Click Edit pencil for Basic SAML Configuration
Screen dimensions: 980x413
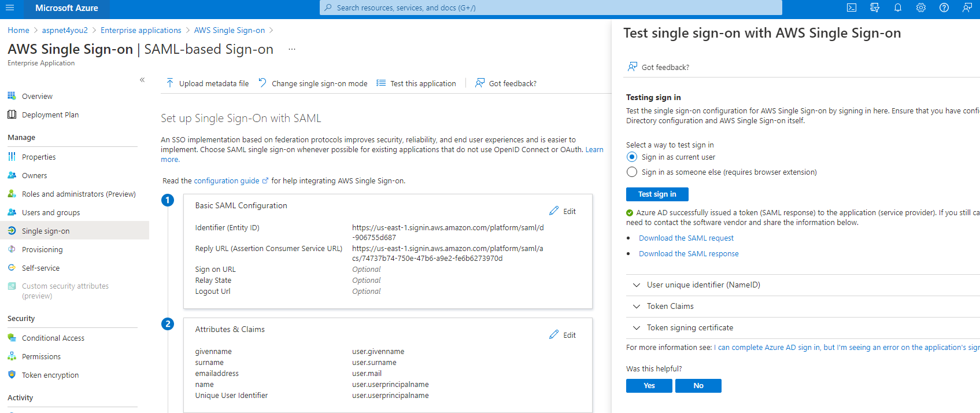click(x=563, y=211)
